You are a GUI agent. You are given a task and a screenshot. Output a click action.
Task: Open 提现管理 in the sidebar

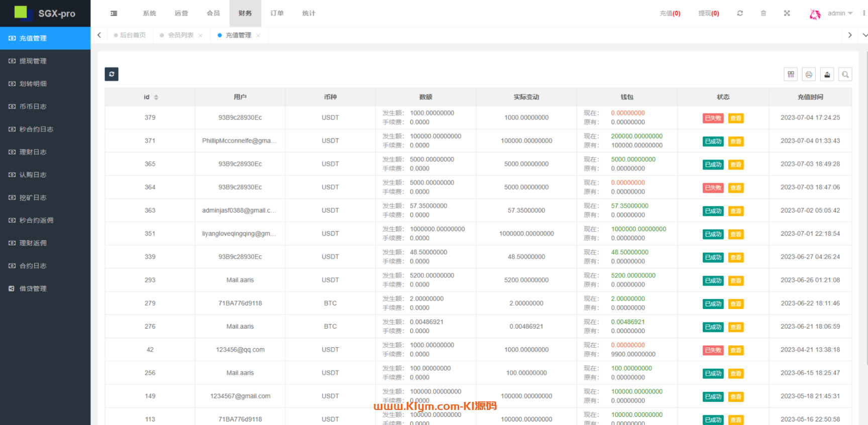[33, 61]
